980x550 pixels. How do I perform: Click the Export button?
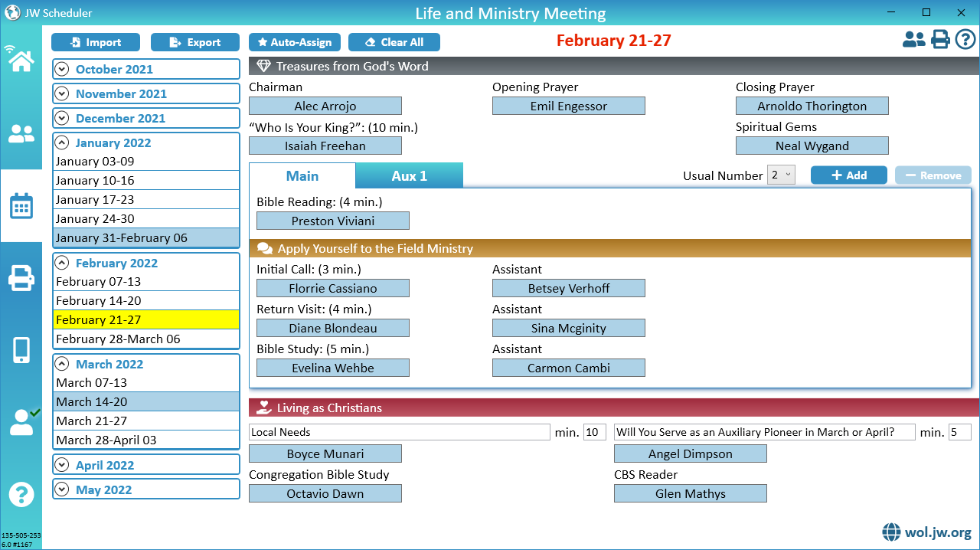tap(195, 42)
